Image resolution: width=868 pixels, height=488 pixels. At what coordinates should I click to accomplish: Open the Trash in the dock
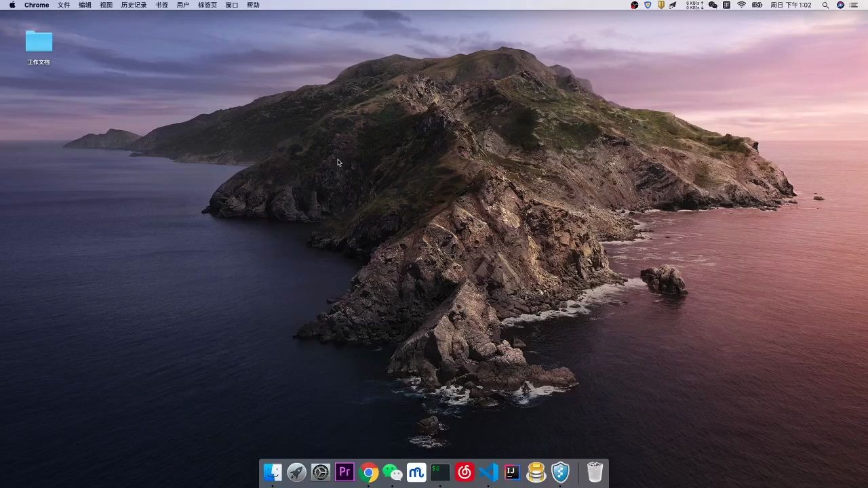[595, 472]
